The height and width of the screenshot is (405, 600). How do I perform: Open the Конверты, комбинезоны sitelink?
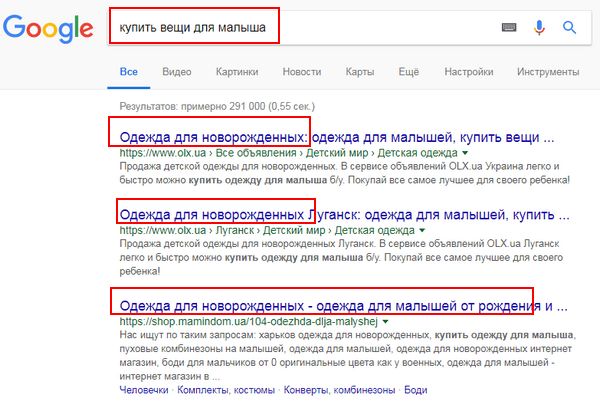[x=339, y=390]
